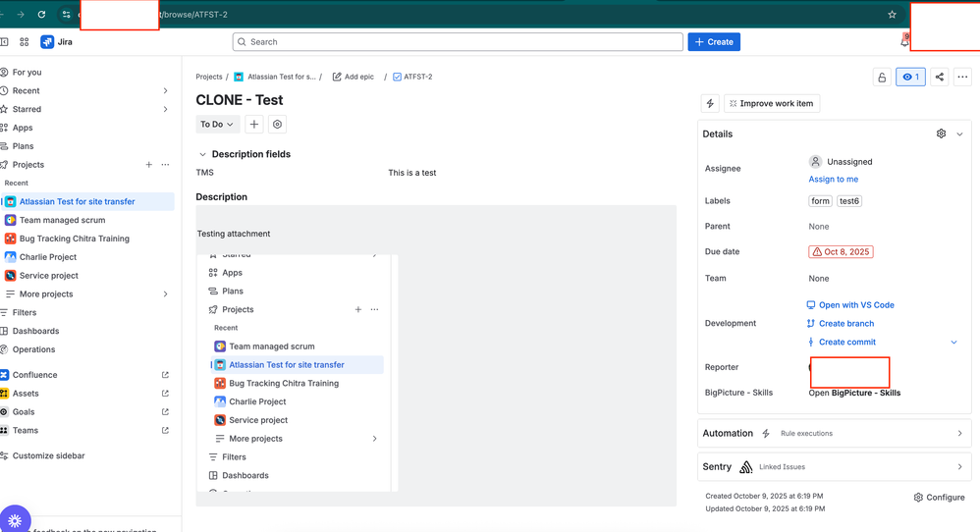The height and width of the screenshot is (532, 980).
Task: Click Configure with gear icon
Action: 939,498
